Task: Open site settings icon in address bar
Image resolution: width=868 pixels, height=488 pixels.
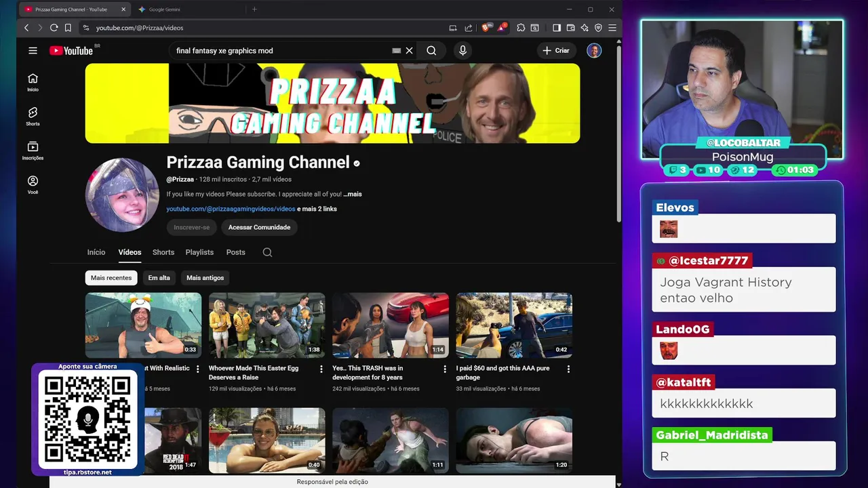Action: point(85,28)
